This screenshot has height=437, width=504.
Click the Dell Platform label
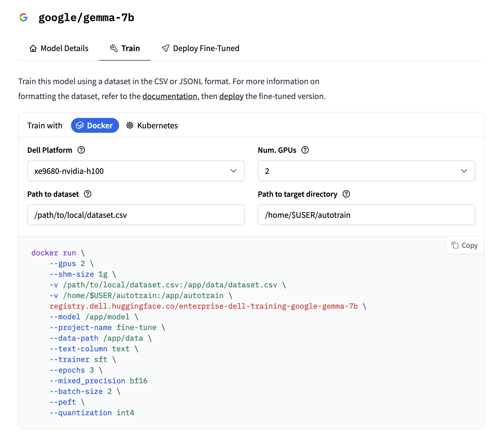click(50, 150)
